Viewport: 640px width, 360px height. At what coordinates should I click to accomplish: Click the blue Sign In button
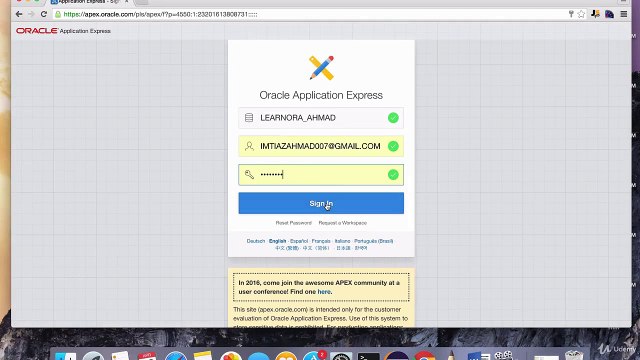click(x=321, y=203)
